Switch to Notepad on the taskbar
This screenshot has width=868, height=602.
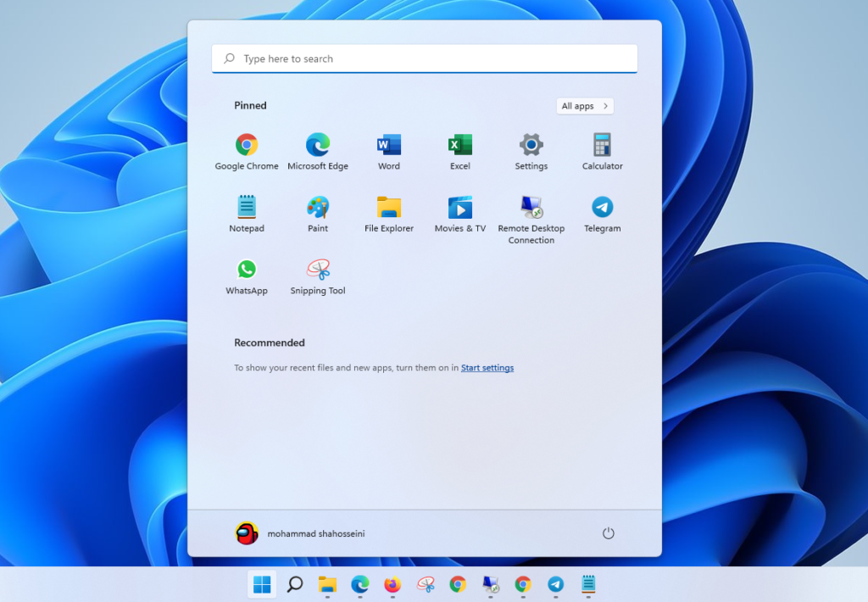pos(588,583)
